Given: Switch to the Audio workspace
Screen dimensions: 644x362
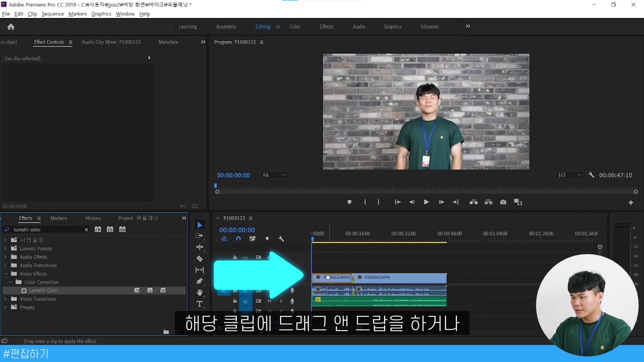Looking at the screenshot, I should point(359,26).
